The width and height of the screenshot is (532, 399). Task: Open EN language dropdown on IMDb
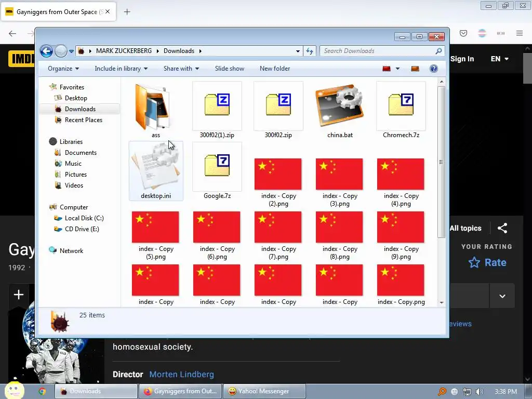(499, 59)
